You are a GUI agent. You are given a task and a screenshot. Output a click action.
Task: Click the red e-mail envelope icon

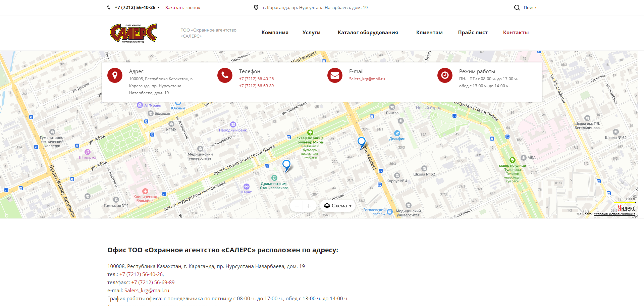click(x=335, y=75)
